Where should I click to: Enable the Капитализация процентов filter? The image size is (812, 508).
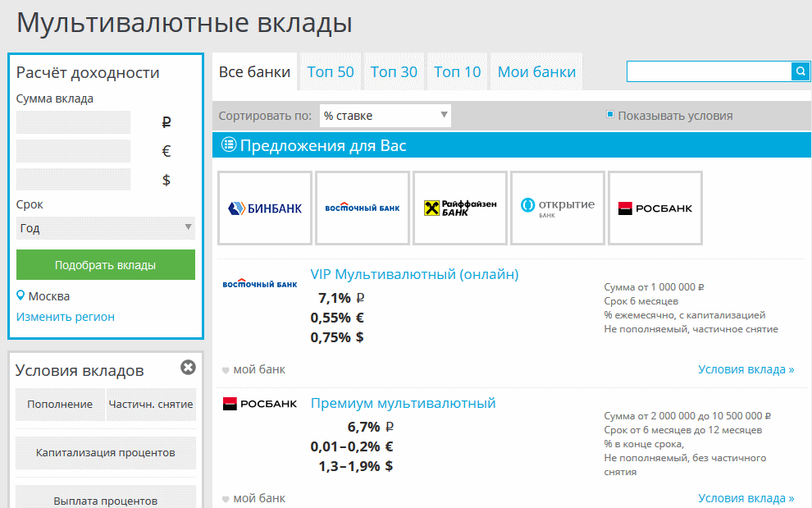coord(106,453)
